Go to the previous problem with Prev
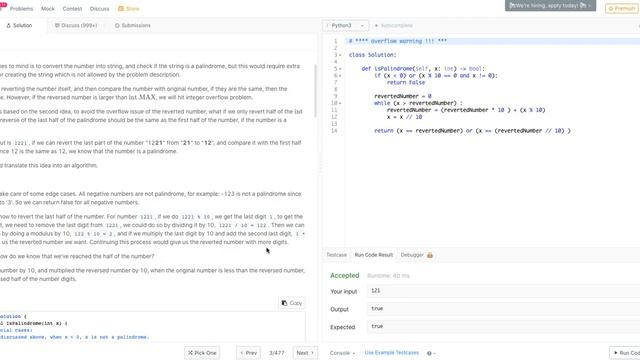This screenshot has height=360, width=640. coord(248,353)
